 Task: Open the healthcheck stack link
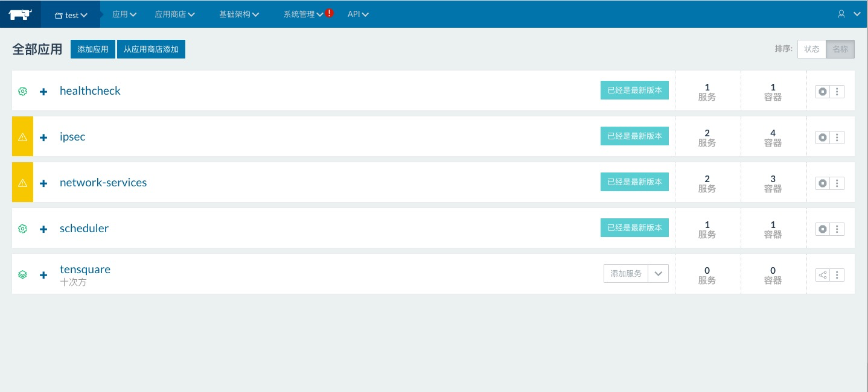(90, 91)
